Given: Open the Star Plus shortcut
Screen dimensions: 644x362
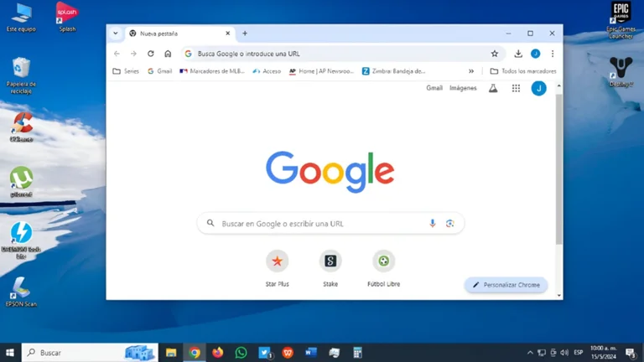Looking at the screenshot, I should (x=278, y=268).
